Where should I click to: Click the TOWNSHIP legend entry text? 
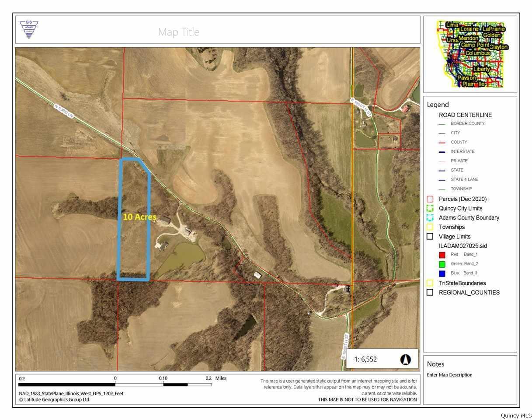(461, 189)
